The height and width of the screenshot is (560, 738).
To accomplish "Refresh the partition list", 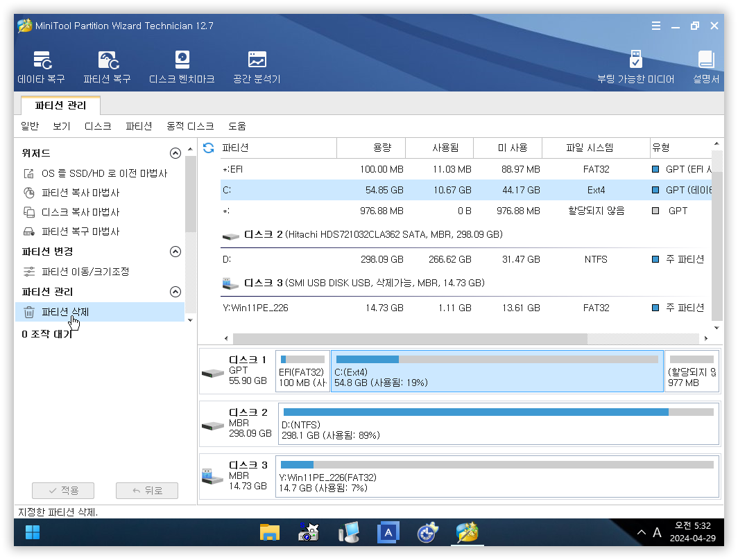I will pyautogui.click(x=209, y=148).
